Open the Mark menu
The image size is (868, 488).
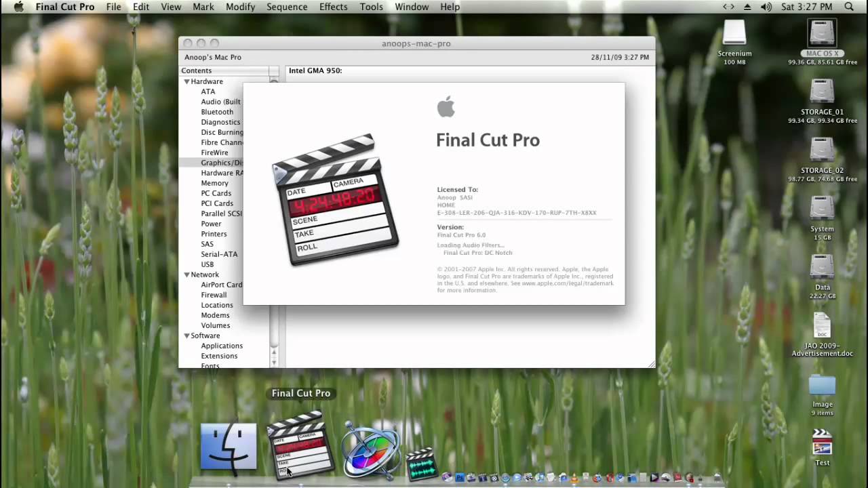click(x=203, y=7)
